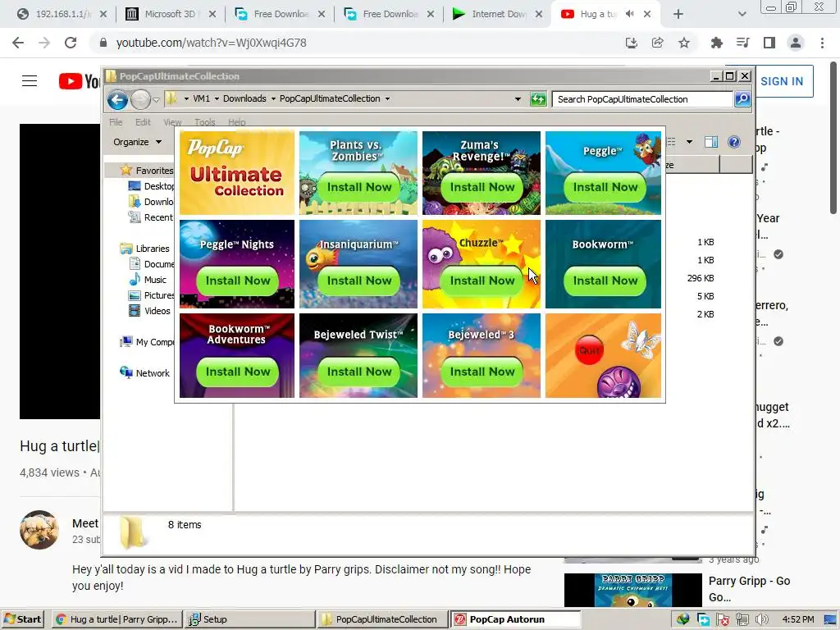Open Organize dropdown menu
Screen dimensions: 840x630
tap(137, 142)
